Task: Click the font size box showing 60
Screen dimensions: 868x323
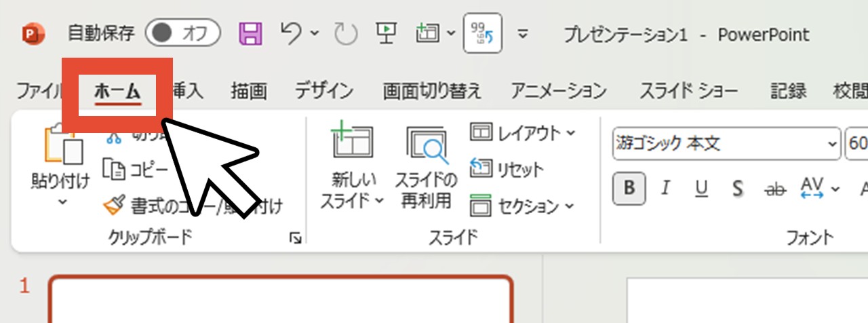Action: tap(856, 143)
